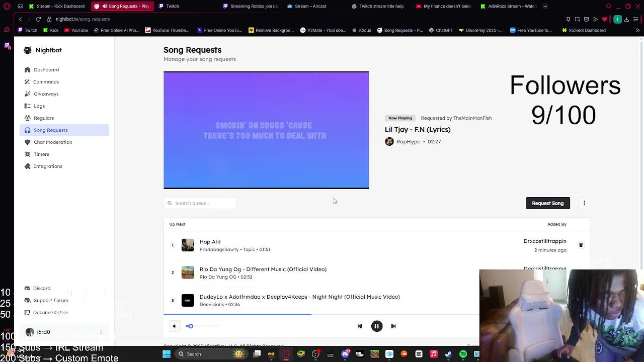
Task: Go to Giveaways page
Action: coord(64,94)
